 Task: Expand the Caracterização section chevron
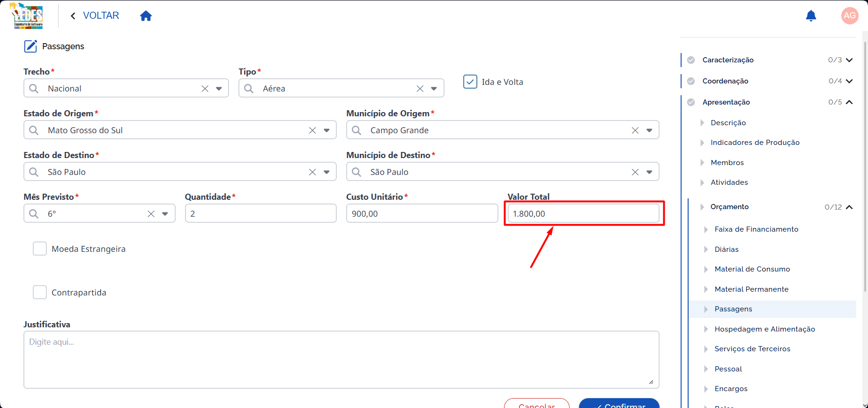pos(849,60)
